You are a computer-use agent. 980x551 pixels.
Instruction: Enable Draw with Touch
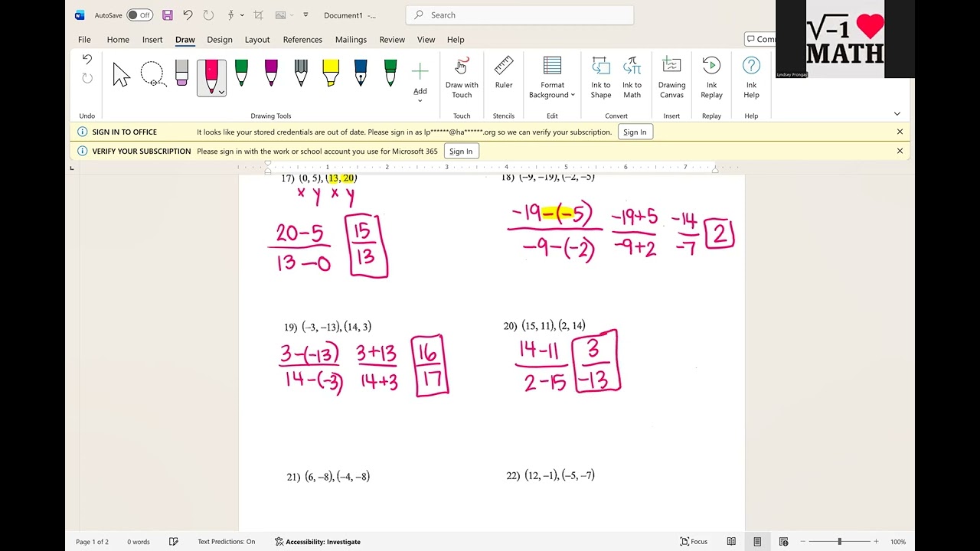coord(462,78)
